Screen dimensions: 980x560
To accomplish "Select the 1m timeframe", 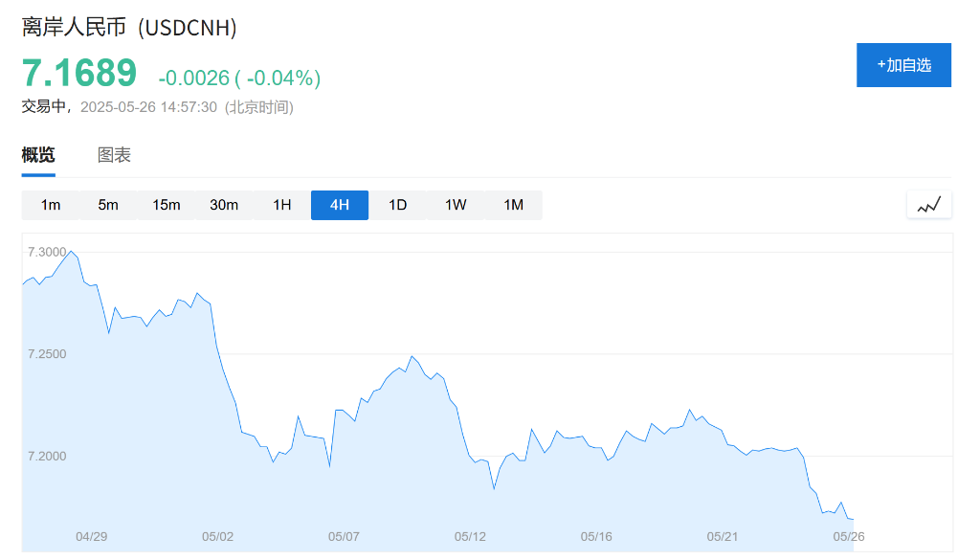I will tap(51, 205).
